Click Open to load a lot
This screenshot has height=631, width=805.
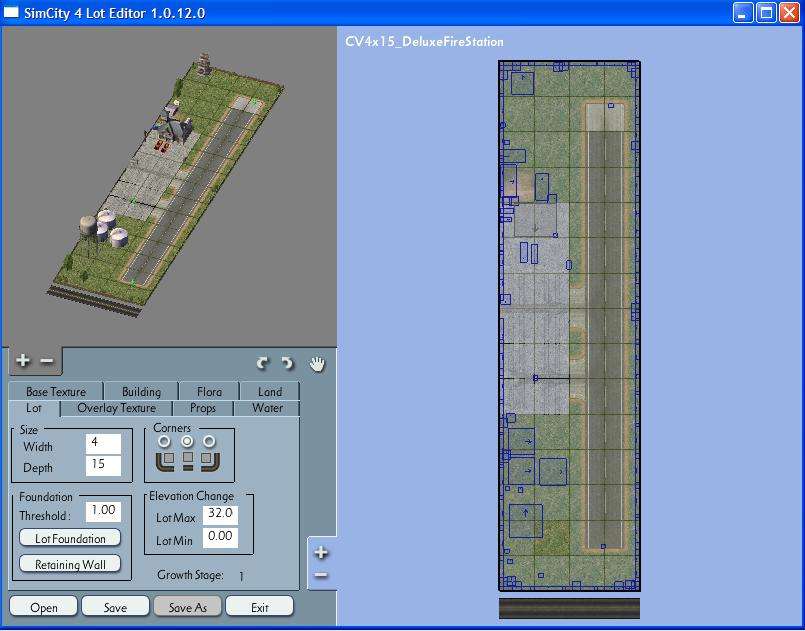coord(44,607)
